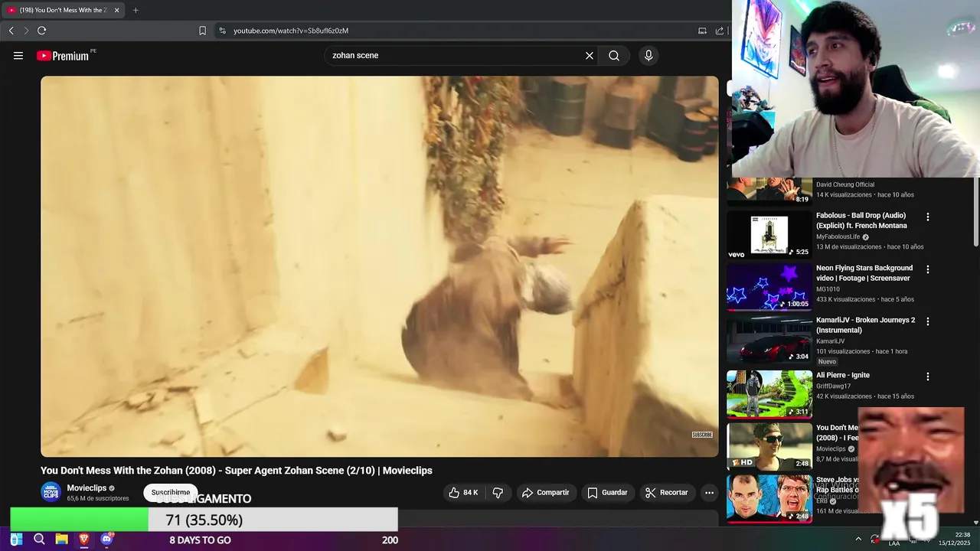Bookmark this page with the bookmark icon
Viewport: 980px width, 551px height.
click(x=202, y=31)
